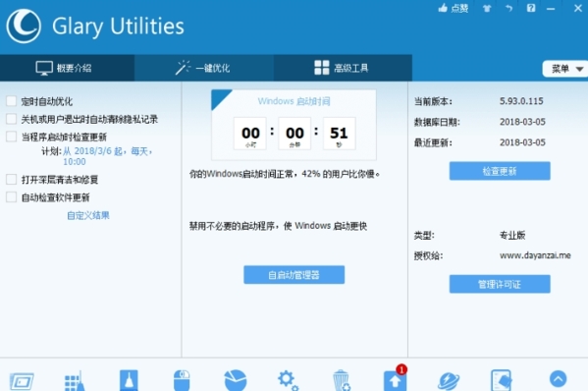The width and height of the screenshot is (588, 391).
Task: Enable 自动检查软件更新 checkbox
Action: click(11, 197)
